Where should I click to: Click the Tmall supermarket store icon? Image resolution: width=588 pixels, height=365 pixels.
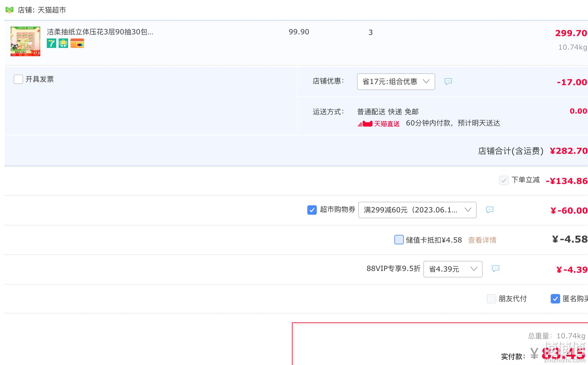(x=9, y=10)
